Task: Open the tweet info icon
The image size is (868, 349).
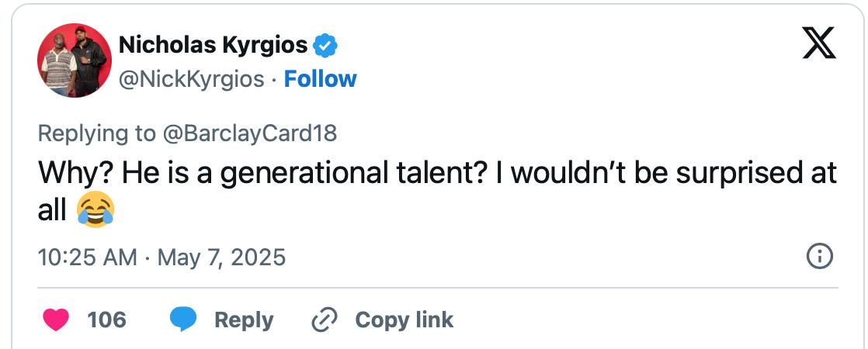Action: (820, 256)
